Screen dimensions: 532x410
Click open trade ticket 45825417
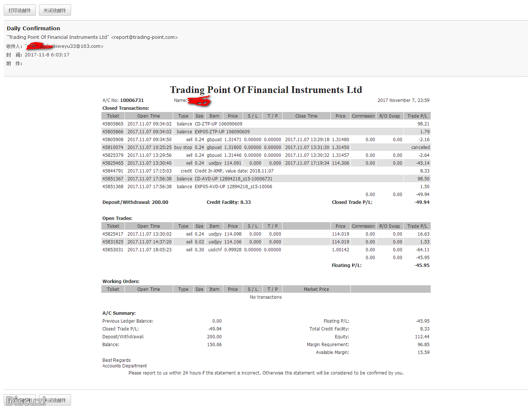click(113, 234)
